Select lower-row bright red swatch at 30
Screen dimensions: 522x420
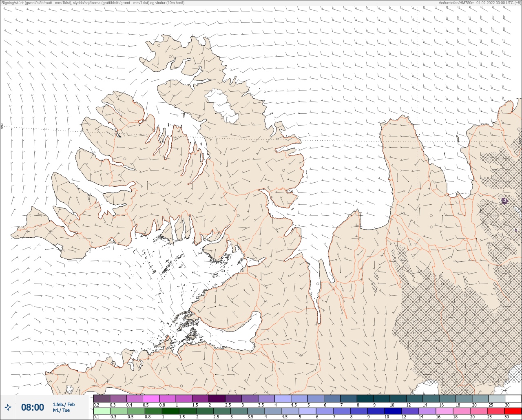(513, 411)
